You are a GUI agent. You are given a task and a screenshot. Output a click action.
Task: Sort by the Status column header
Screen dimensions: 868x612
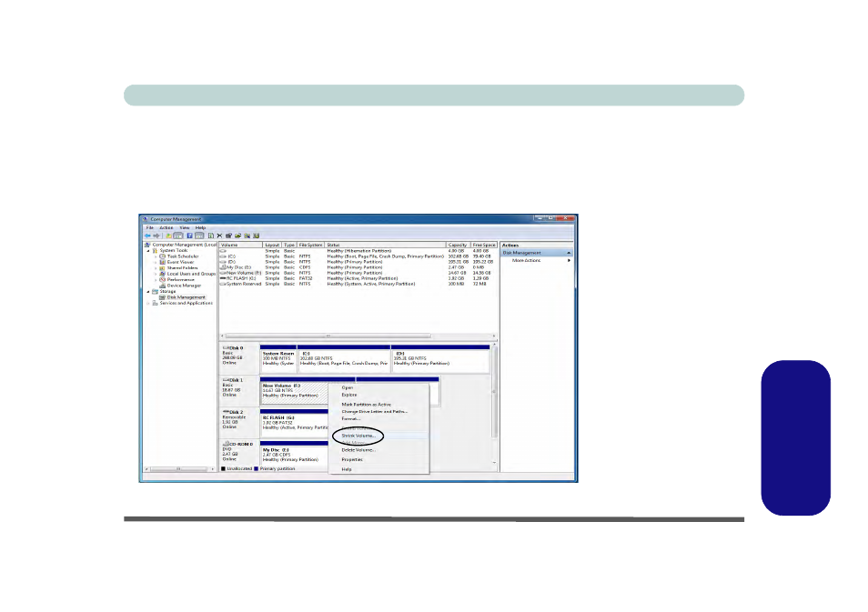click(385, 245)
